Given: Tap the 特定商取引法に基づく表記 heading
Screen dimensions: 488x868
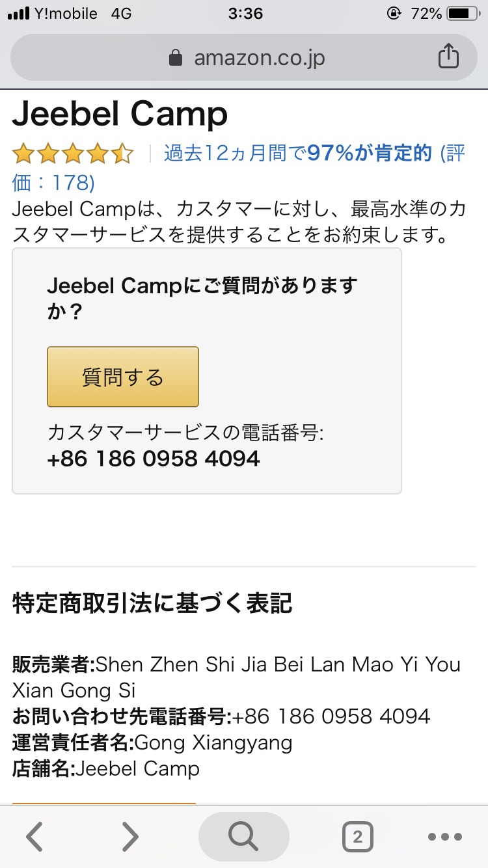Looking at the screenshot, I should pos(152,604).
